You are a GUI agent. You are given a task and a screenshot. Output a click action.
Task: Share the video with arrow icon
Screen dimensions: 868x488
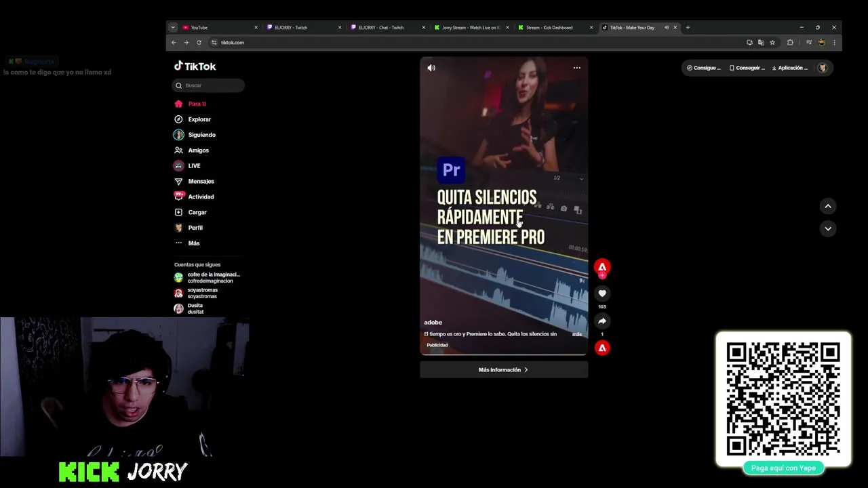coord(602,321)
